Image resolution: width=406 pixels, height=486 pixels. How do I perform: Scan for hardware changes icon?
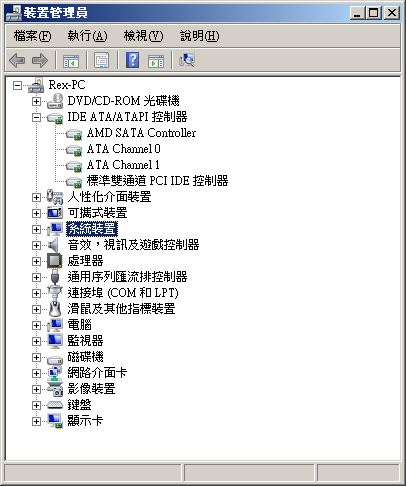coord(187,60)
